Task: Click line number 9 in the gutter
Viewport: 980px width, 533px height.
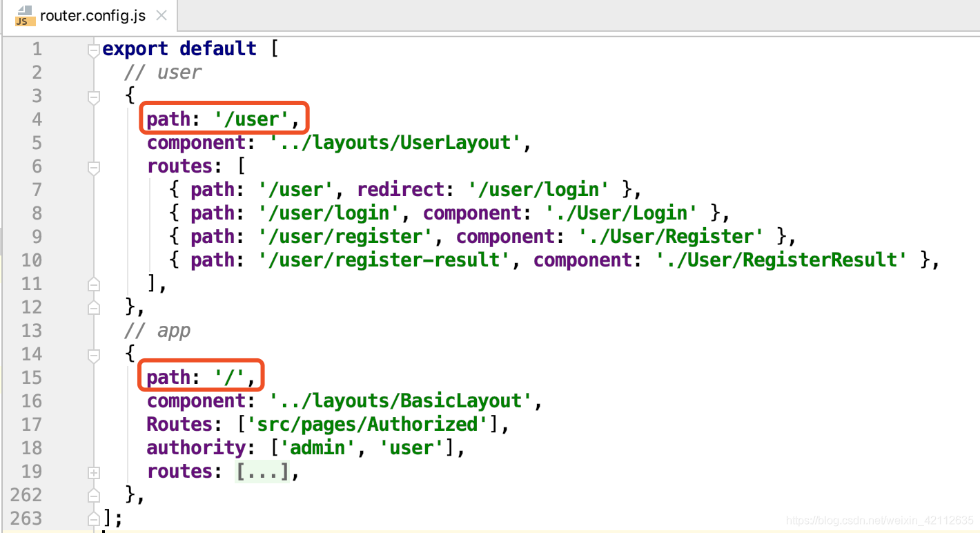Action: pyautogui.click(x=37, y=237)
